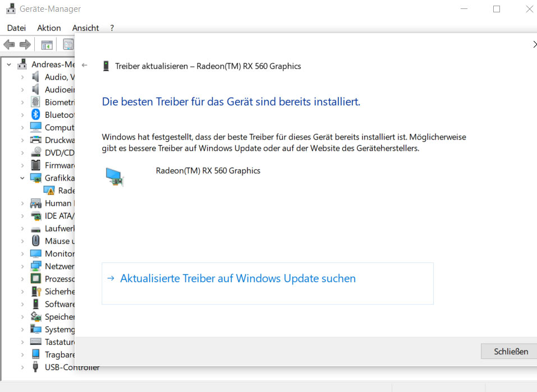Click the Schließen button
The image size is (537, 392).
pyautogui.click(x=510, y=351)
